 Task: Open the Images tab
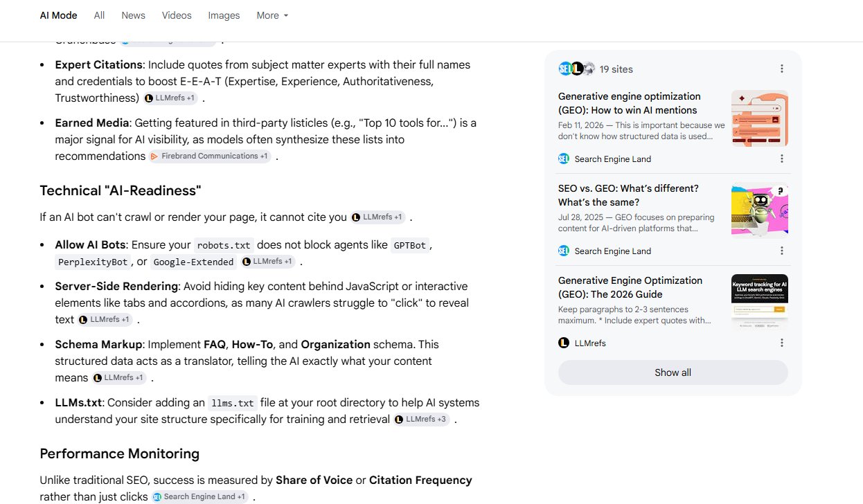coord(224,15)
